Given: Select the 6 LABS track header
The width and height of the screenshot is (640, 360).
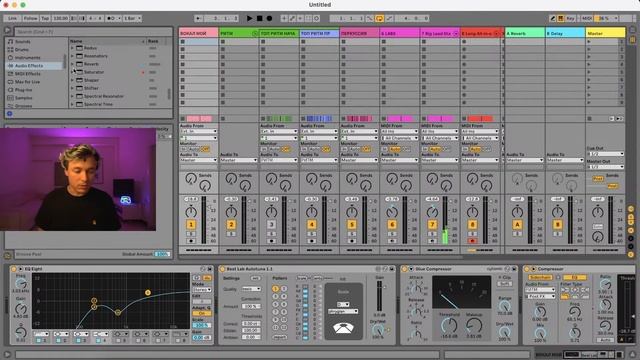Looking at the screenshot, I should [x=399, y=33].
